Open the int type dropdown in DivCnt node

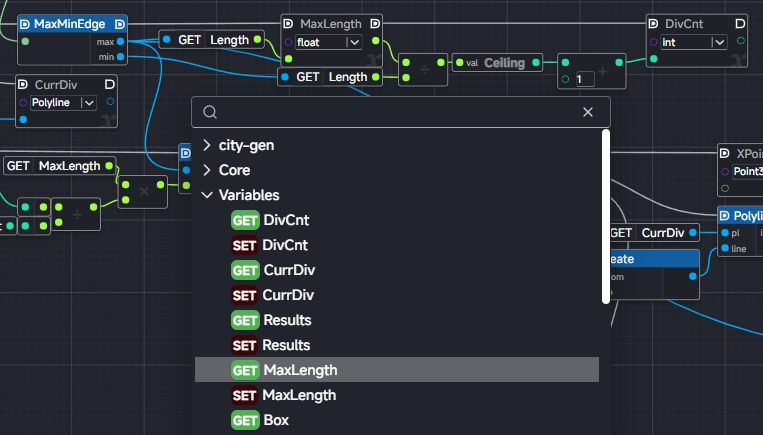point(718,42)
